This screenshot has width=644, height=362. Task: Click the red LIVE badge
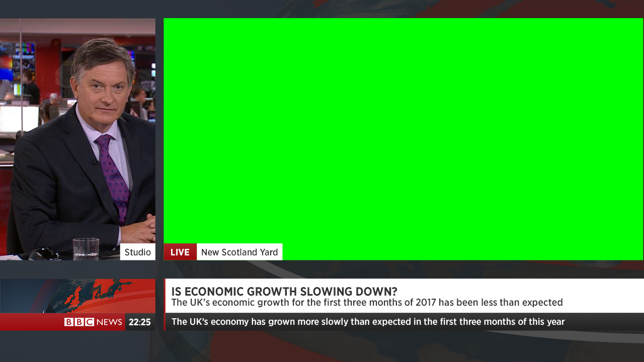pos(180,252)
